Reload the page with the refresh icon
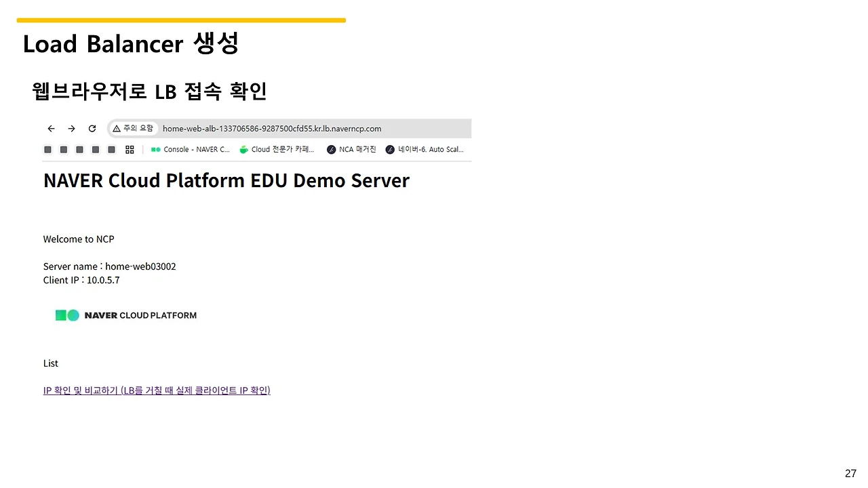 [92, 129]
